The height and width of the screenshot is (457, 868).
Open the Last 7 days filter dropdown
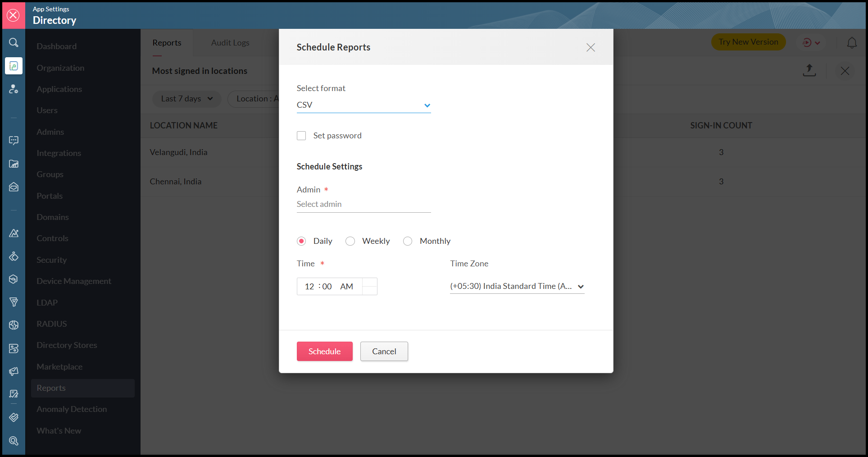pos(187,99)
